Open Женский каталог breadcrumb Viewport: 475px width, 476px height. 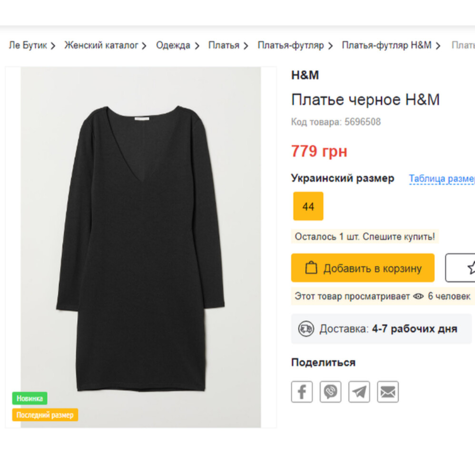point(101,45)
